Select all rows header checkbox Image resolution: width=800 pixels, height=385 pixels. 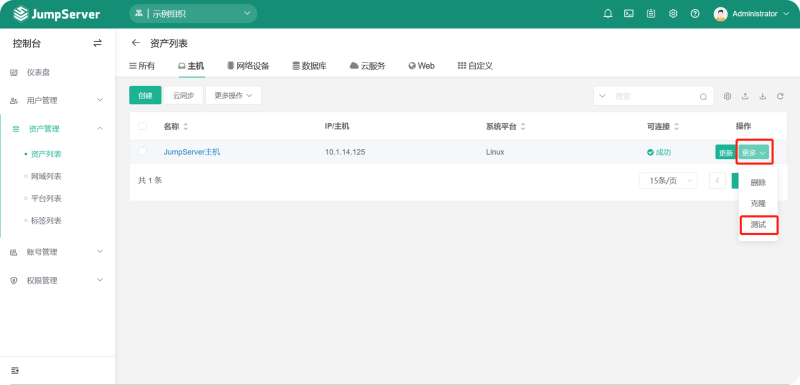[143, 126]
